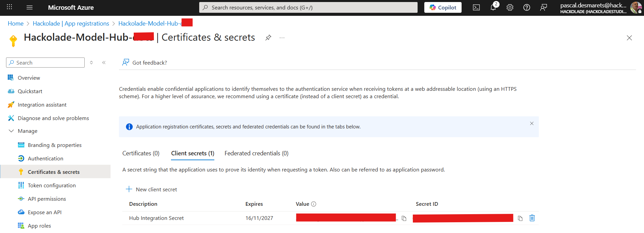Open Azure Cloud Shell from the top bar
The width and height of the screenshot is (644, 233).
click(476, 7)
